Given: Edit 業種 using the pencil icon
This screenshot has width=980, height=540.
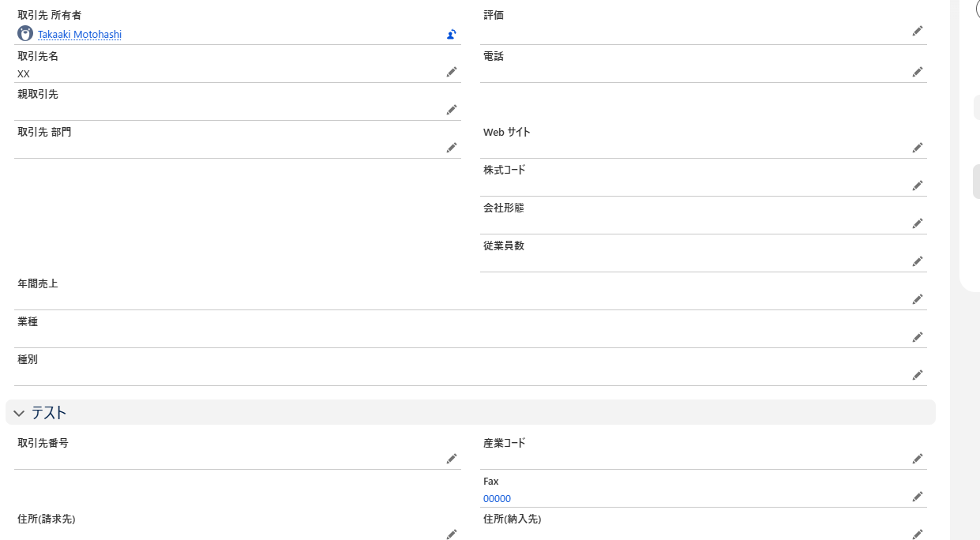Looking at the screenshot, I should point(918,337).
